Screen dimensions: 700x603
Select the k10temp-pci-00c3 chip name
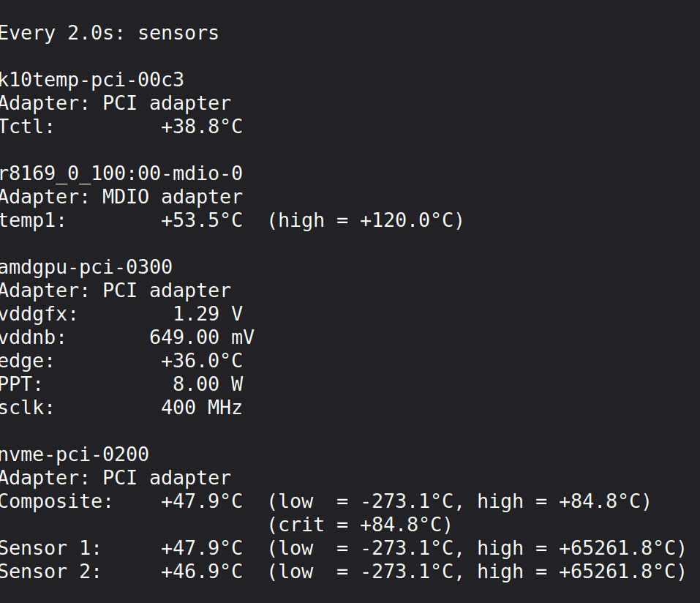(92, 80)
